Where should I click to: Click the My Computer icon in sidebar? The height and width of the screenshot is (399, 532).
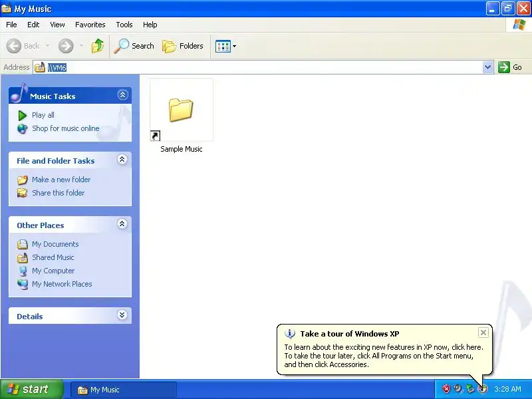click(x=23, y=271)
